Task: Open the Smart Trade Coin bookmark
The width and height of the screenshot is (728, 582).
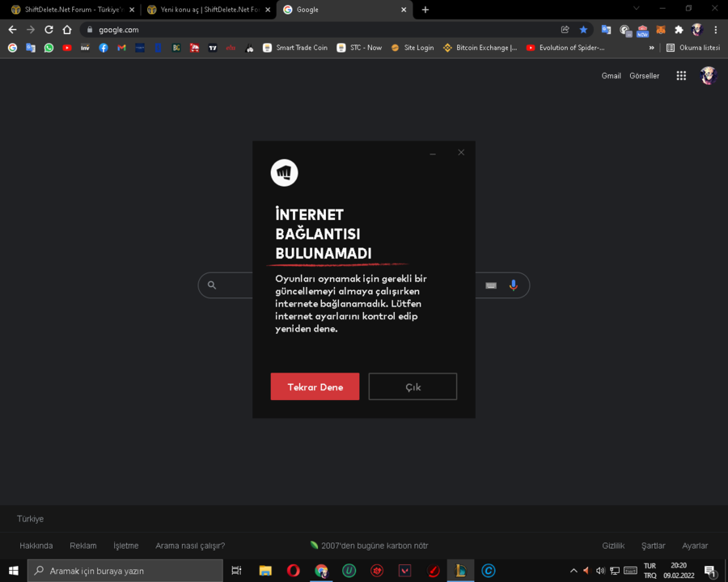Action: tap(295, 48)
